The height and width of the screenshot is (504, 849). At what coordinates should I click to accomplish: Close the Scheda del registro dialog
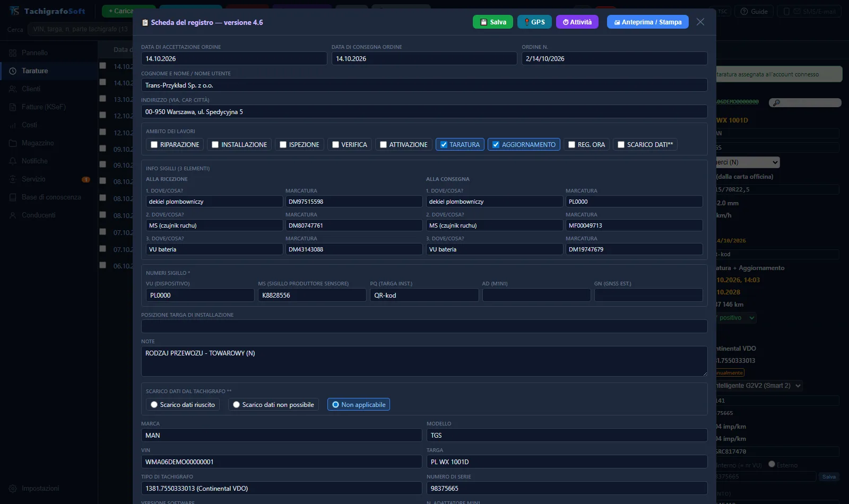[700, 22]
